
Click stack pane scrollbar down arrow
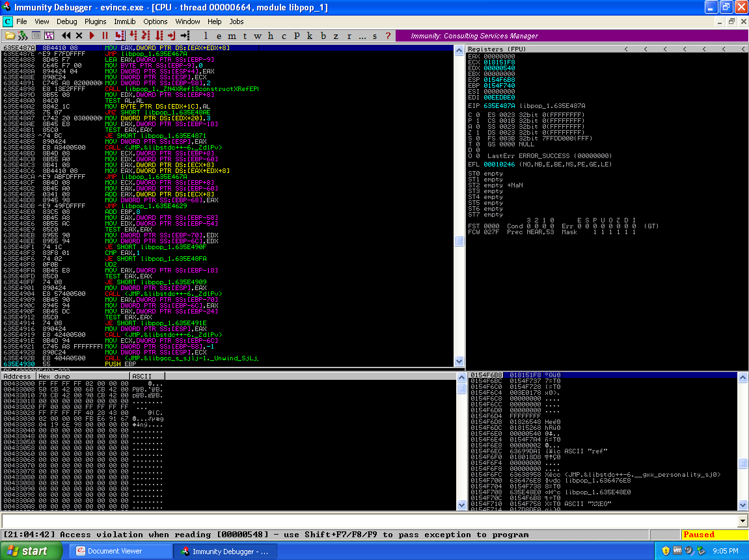742,505
